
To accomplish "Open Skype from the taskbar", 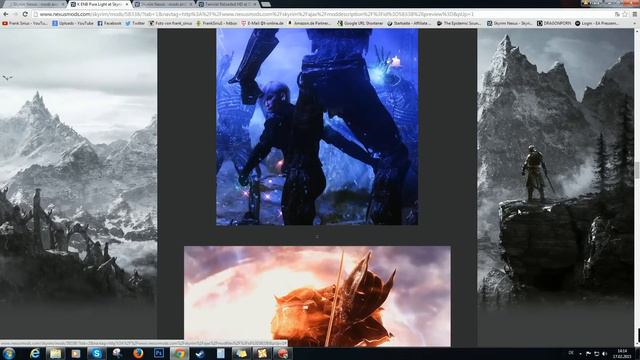I will coord(96,353).
